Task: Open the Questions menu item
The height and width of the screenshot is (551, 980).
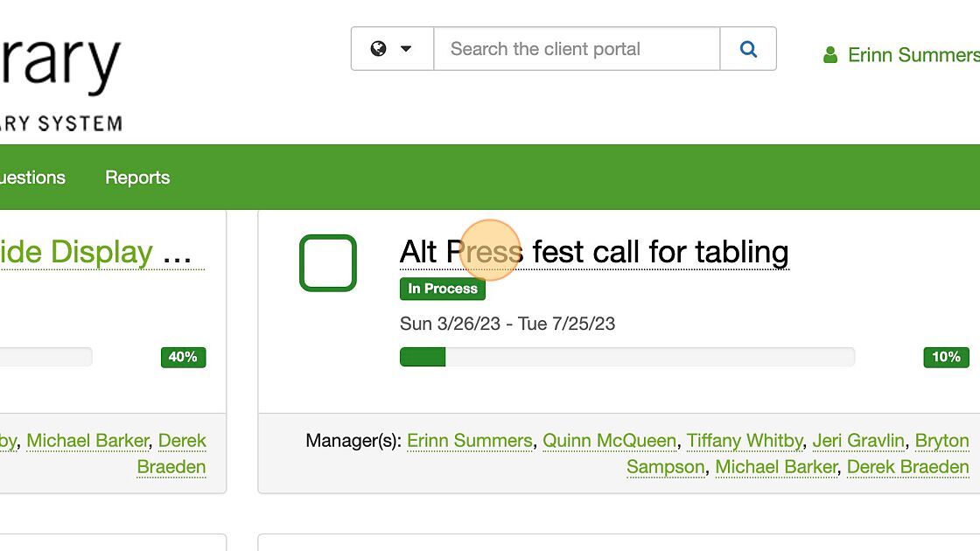Action: click(x=32, y=178)
